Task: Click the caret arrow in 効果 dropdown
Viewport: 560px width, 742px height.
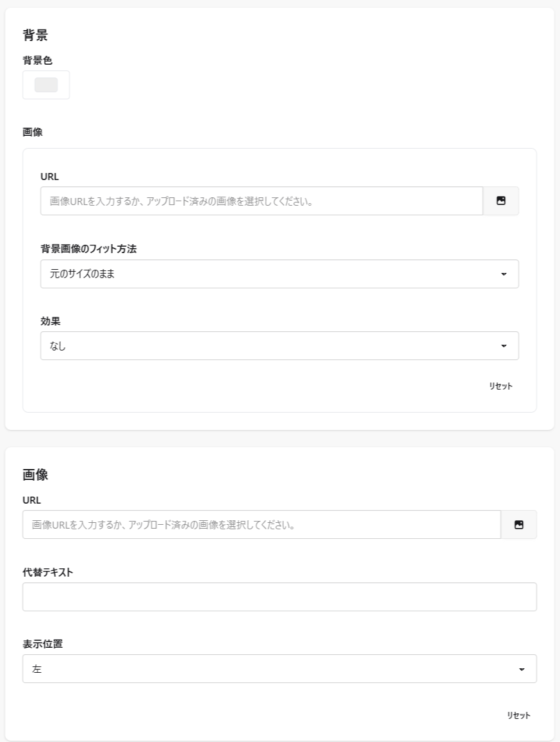Action: pos(503,346)
